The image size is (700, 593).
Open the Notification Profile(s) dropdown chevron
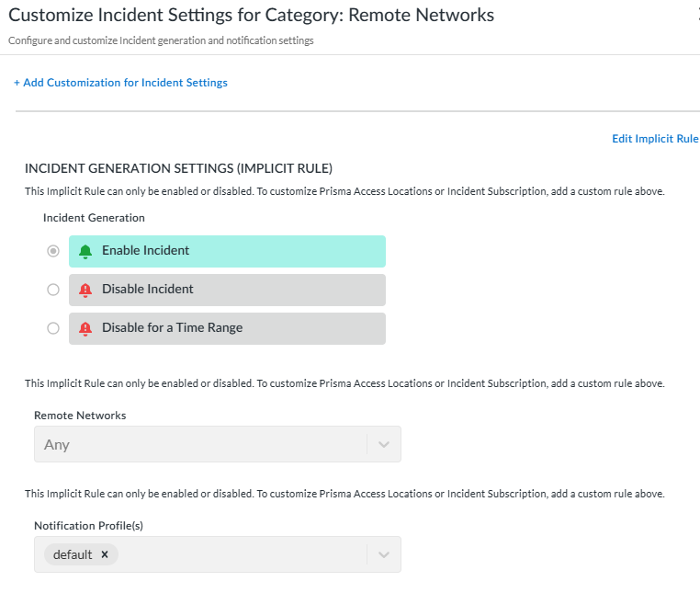384,555
